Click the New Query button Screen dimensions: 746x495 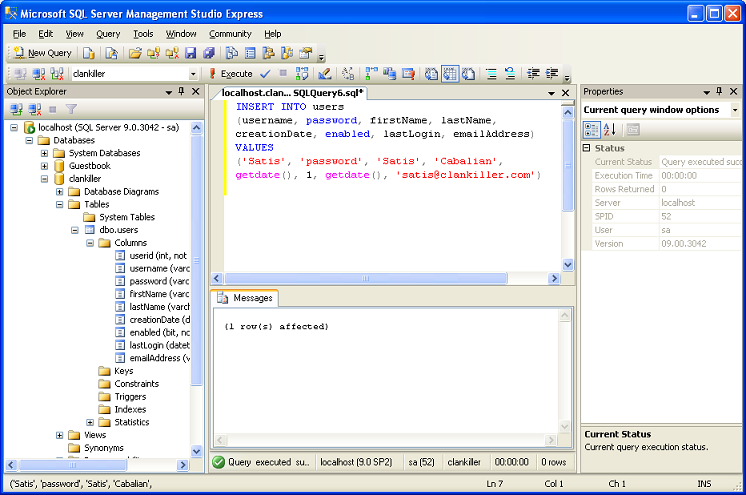point(43,53)
